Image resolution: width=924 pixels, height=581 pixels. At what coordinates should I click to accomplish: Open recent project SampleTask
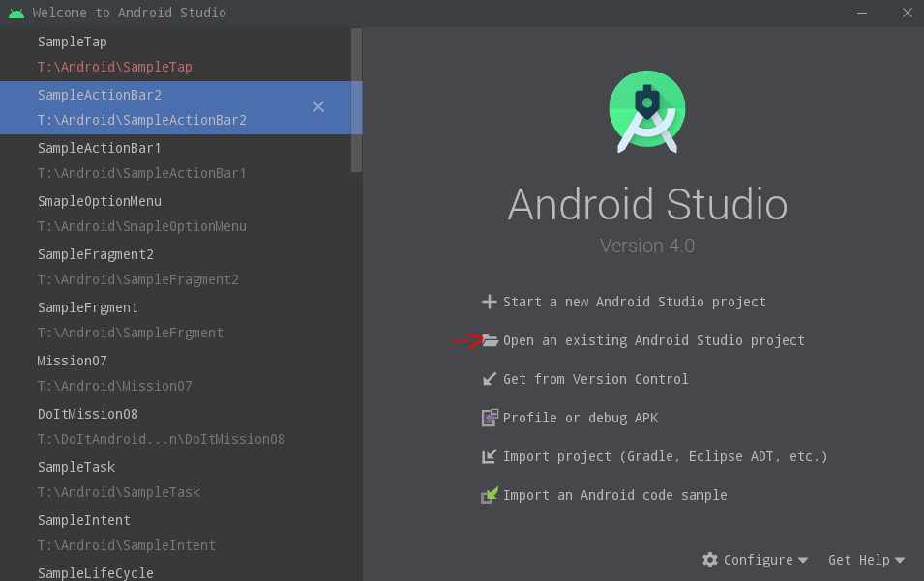[x=76, y=467]
